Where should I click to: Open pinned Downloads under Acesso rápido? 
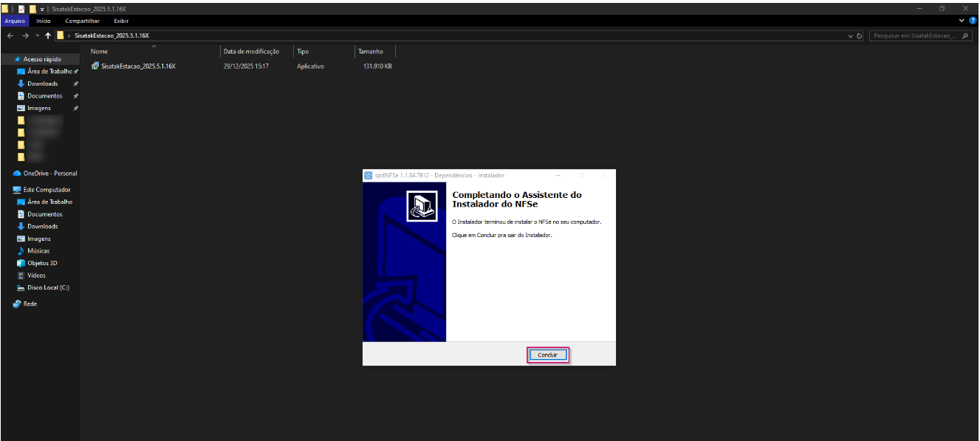point(42,83)
